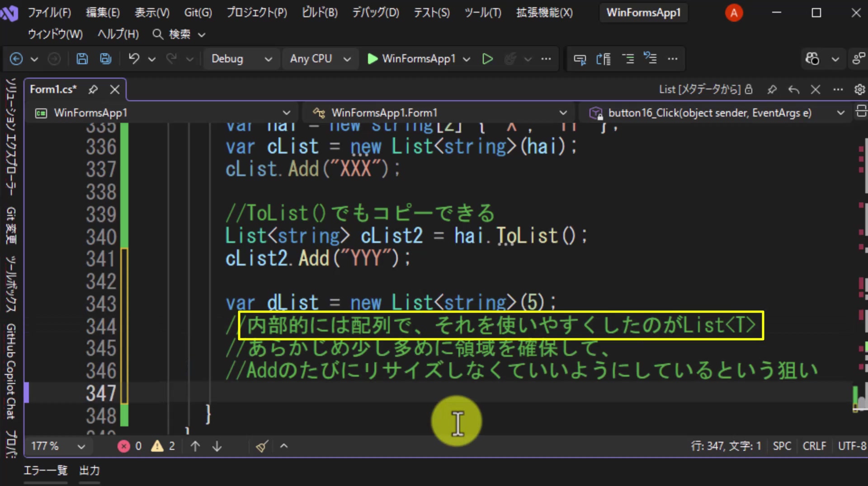The image size is (868, 486).
Task: Start debugging WinFormsApp1 with the green play button
Action: 373,59
